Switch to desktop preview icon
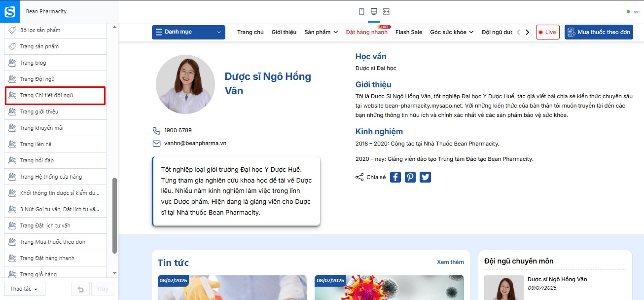644x300 pixels. coord(374,11)
